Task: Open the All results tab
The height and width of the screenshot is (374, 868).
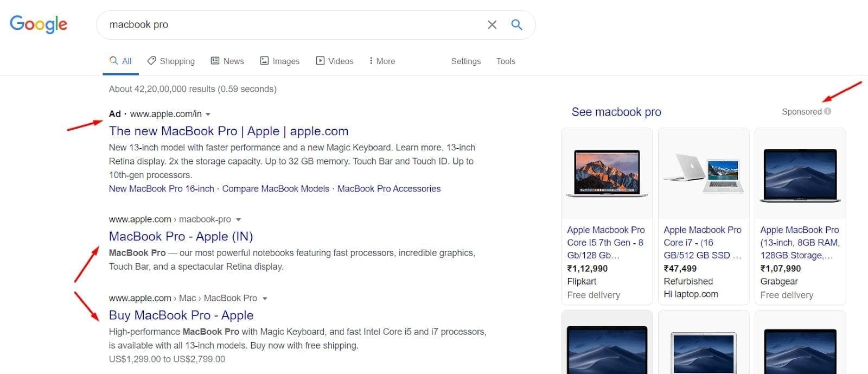Action: pyautogui.click(x=121, y=61)
